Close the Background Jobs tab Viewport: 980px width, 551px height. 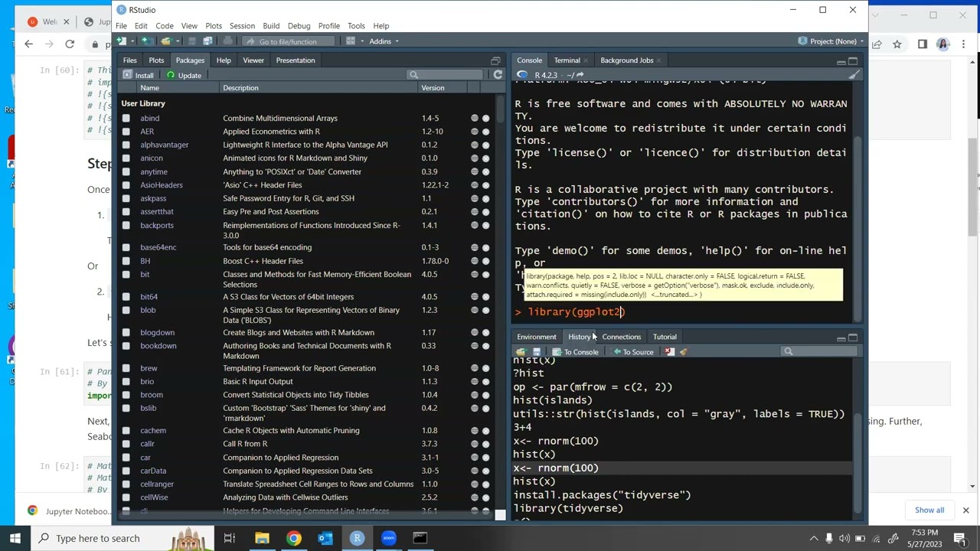pos(660,60)
